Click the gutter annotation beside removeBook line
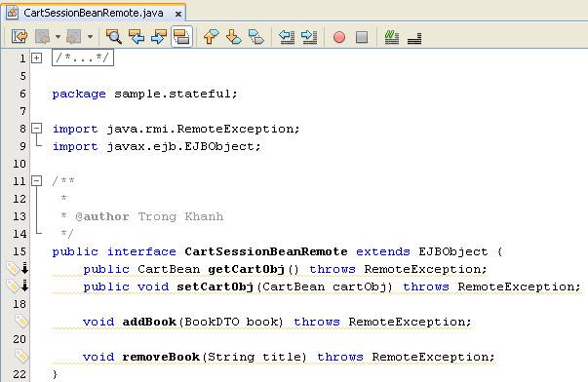The width and height of the screenshot is (588, 382). coord(21,356)
